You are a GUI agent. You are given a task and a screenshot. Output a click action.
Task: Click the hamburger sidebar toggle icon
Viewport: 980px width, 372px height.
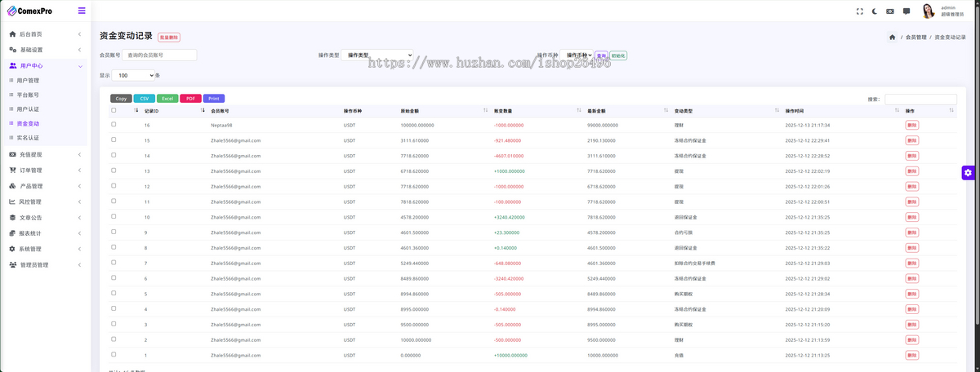(82, 11)
